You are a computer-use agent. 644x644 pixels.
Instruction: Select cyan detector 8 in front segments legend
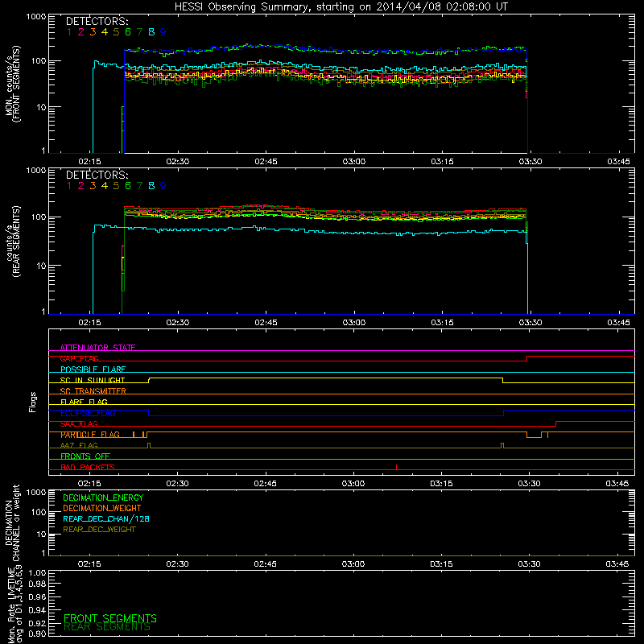pos(151,32)
